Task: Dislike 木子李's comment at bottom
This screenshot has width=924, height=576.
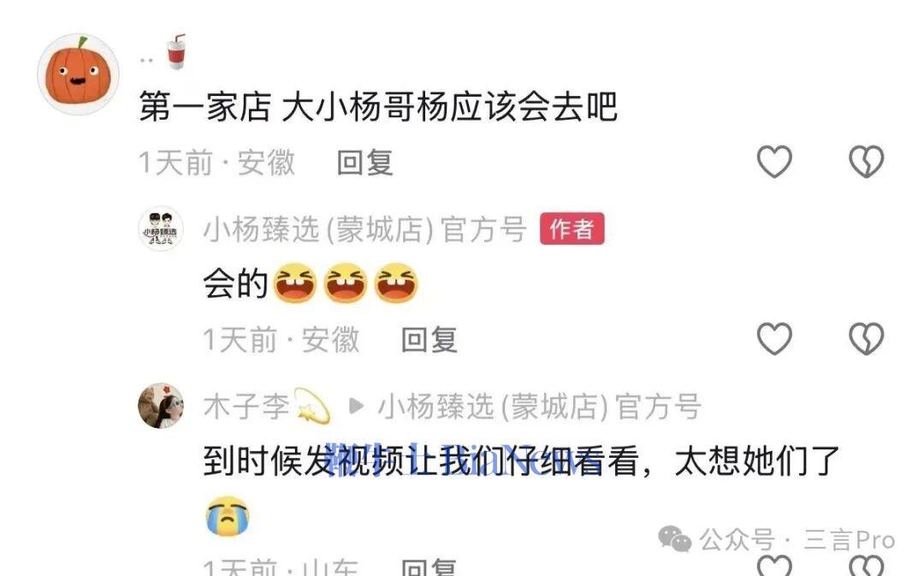Action: [x=866, y=566]
